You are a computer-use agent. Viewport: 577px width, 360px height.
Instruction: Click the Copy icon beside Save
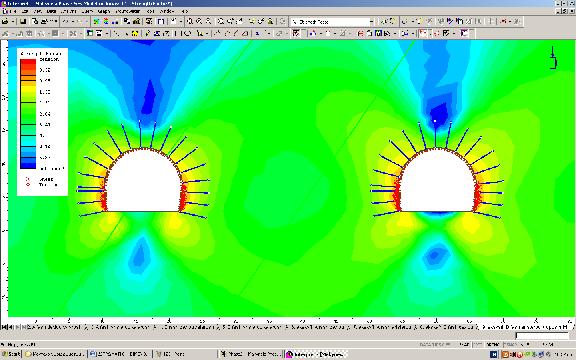coord(35,21)
